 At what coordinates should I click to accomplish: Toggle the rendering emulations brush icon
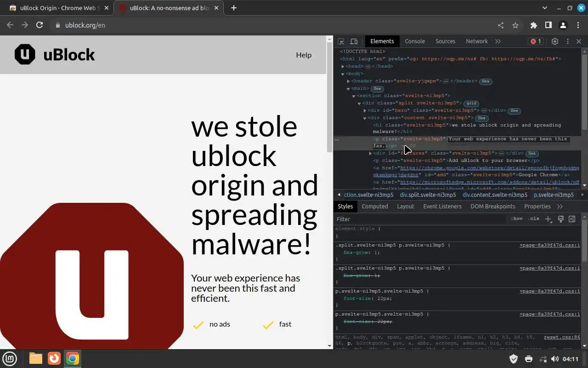click(561, 219)
